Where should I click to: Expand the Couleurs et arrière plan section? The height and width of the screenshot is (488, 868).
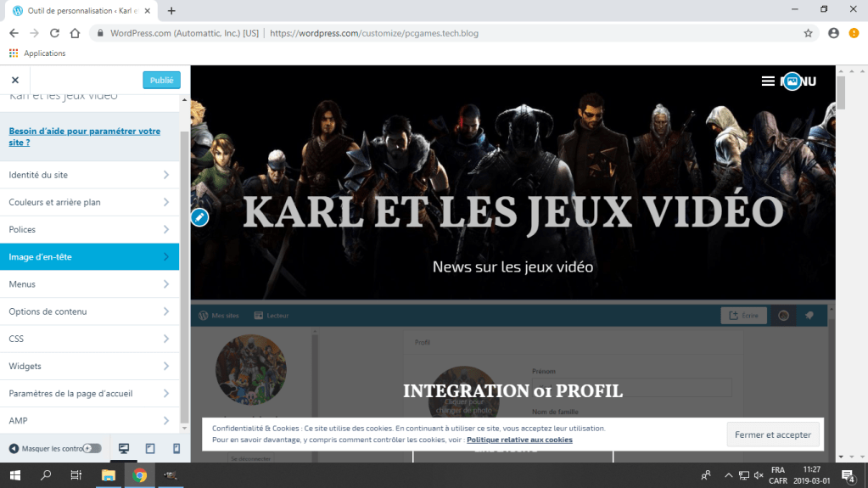[89, 202]
